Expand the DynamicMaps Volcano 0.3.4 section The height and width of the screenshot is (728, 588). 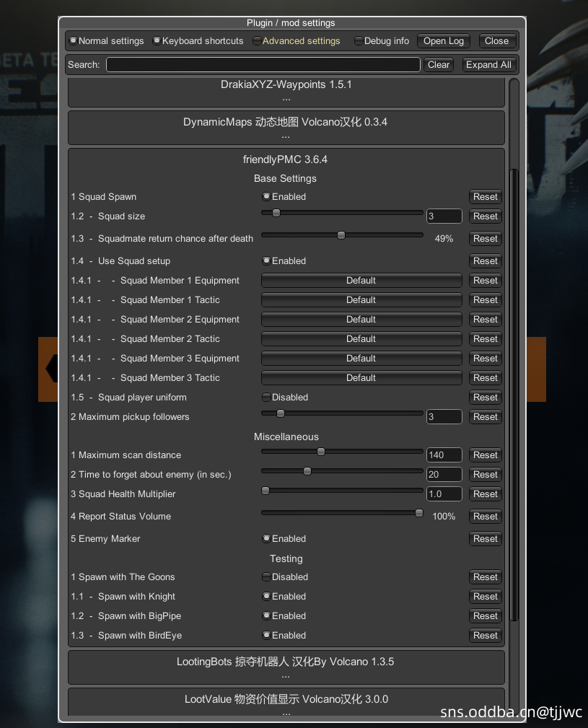(286, 128)
